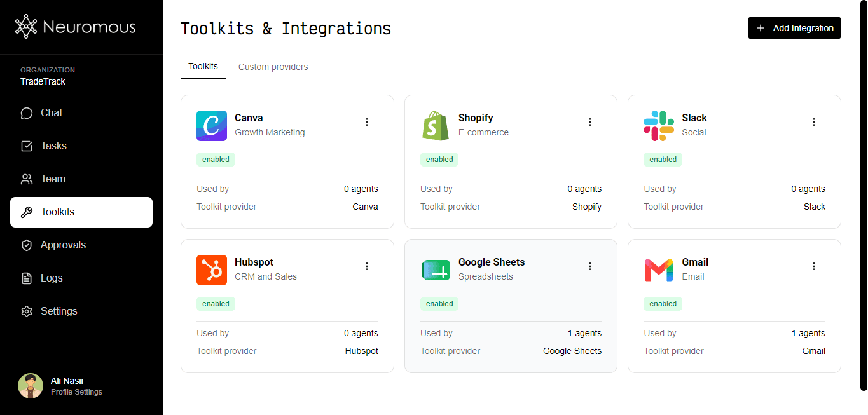
Task: Click the Spreadsheets category text
Action: (486, 276)
